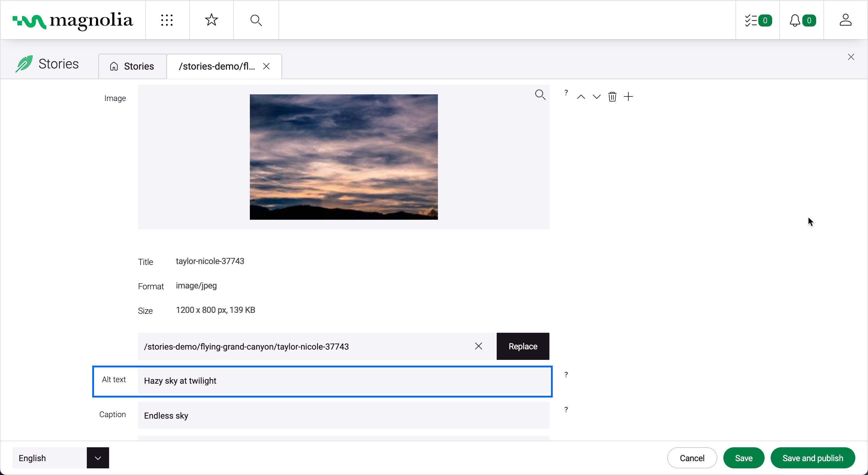Edit the Alt text field

(x=344, y=381)
